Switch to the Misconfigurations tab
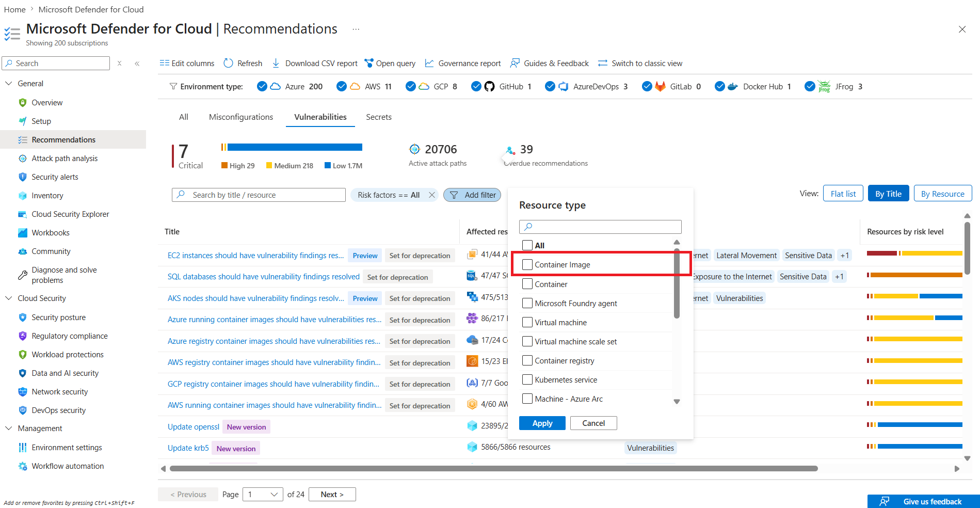Screen dimensions: 980x508 241,117
